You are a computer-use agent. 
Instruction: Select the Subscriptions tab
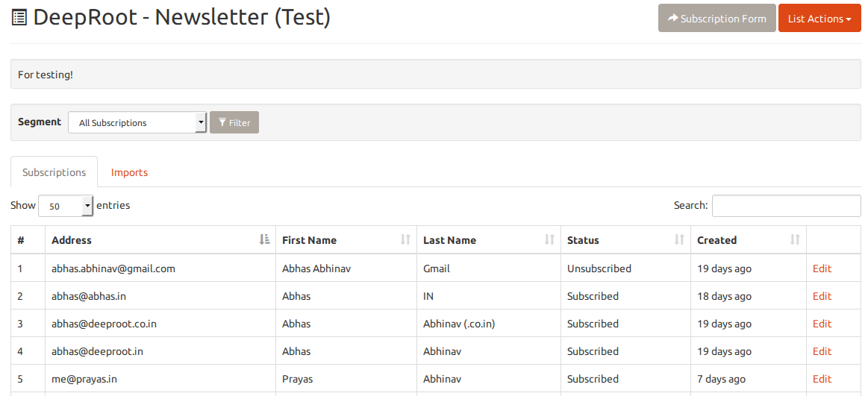54,172
